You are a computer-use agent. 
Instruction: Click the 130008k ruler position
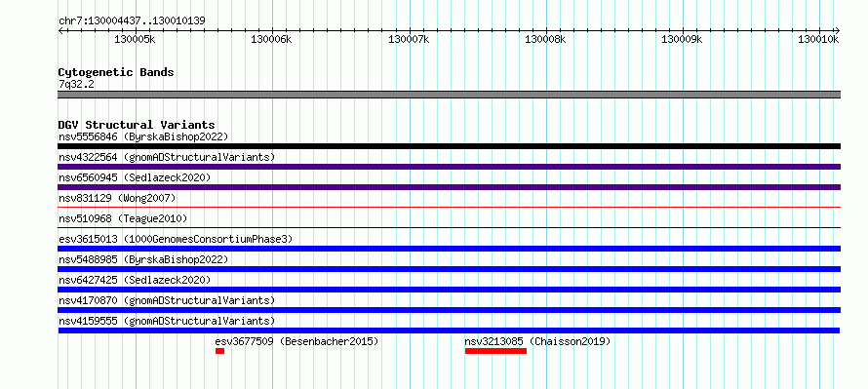(x=545, y=39)
